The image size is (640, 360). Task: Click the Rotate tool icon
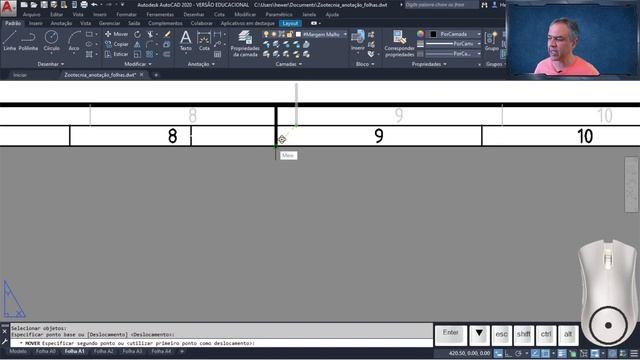tap(138, 34)
